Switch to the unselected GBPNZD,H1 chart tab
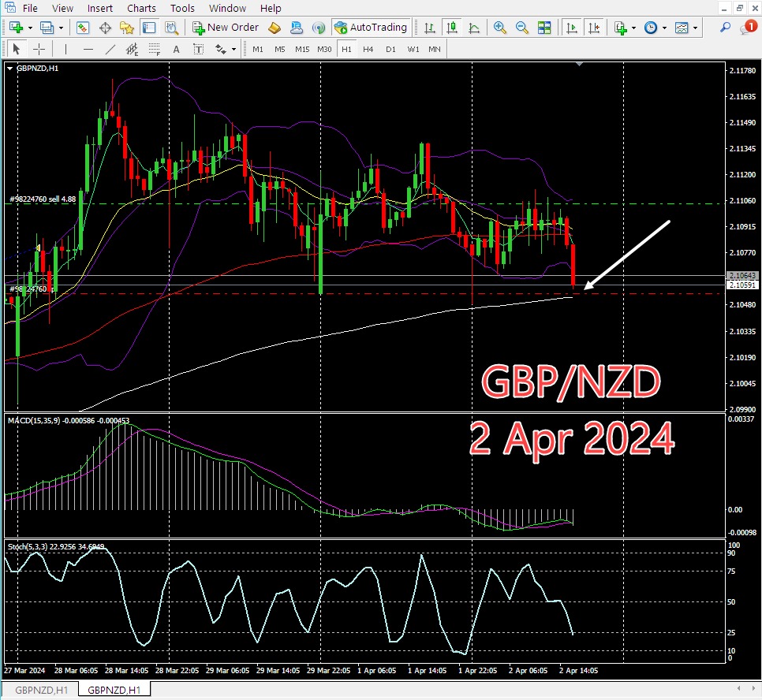762x700 pixels. coord(41,690)
